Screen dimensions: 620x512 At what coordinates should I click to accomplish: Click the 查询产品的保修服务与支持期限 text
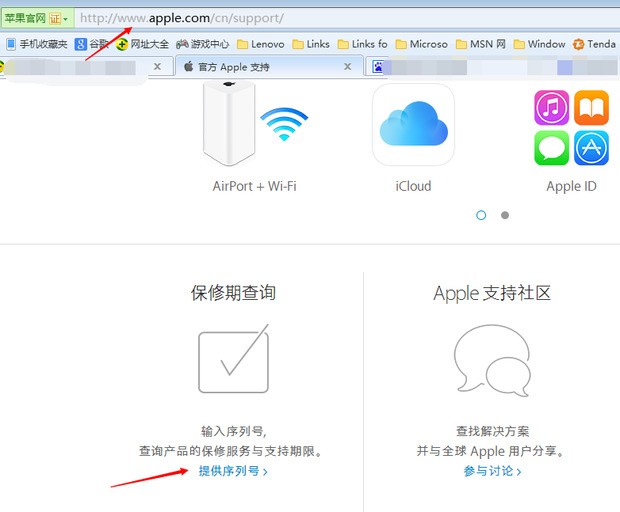click(230, 451)
